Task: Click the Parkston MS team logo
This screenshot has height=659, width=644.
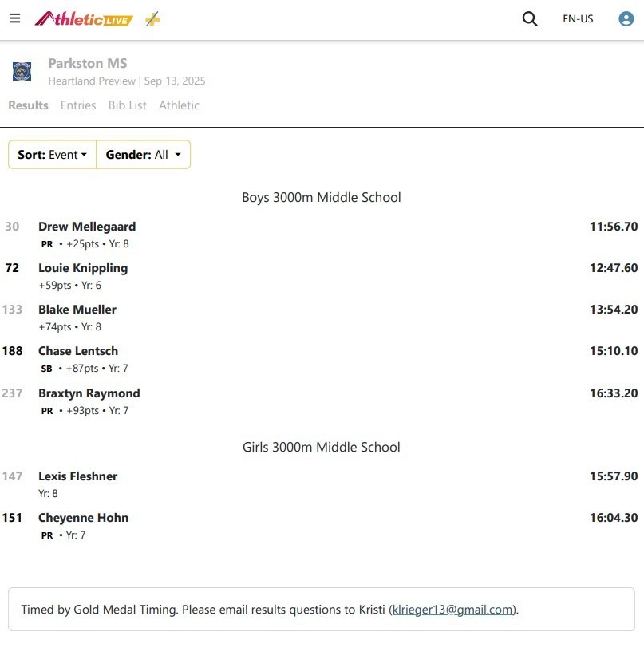Action: (x=22, y=72)
